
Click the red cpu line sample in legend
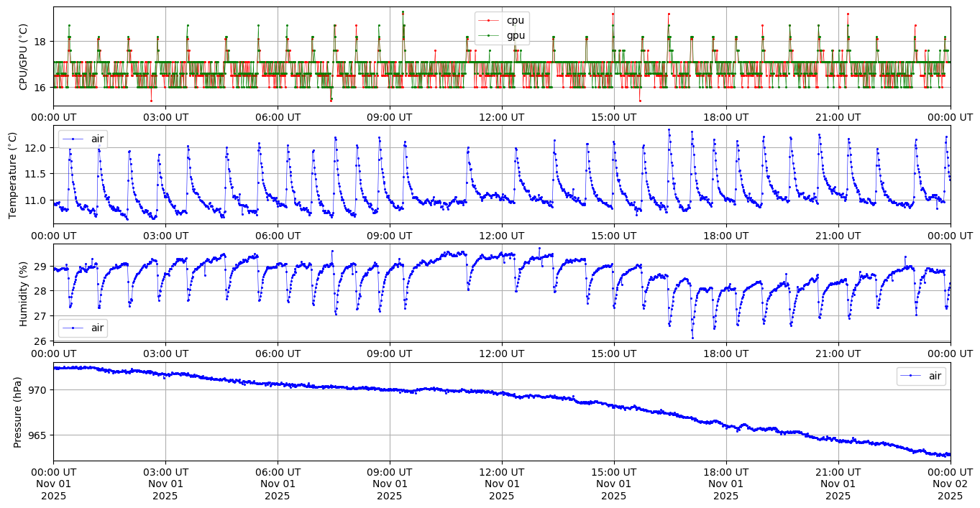(490, 21)
